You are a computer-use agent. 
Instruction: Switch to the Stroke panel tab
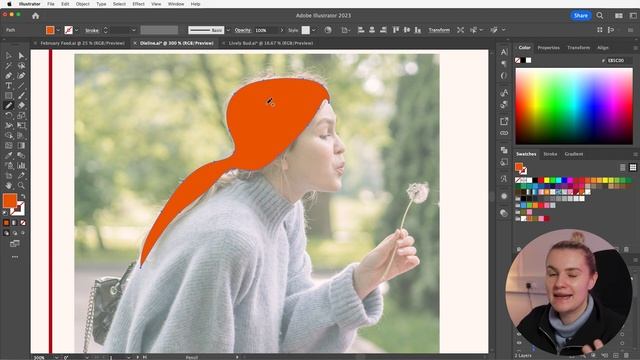[550, 154]
